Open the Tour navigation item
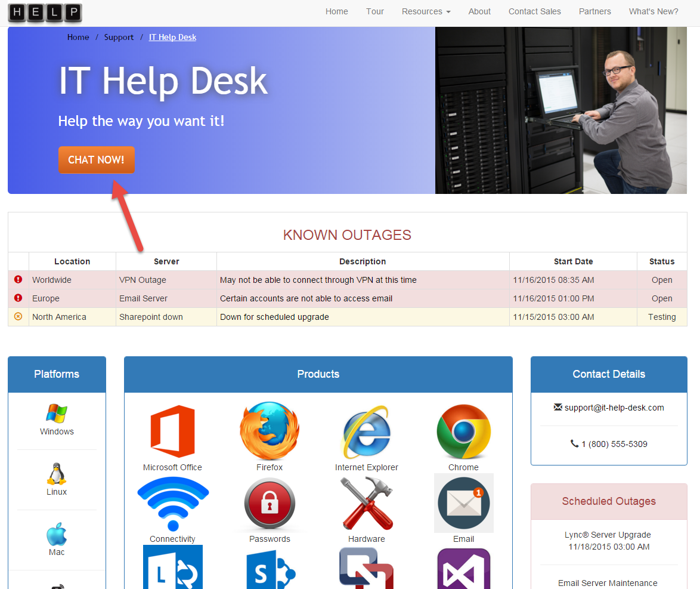The height and width of the screenshot is (589, 700). pos(375,11)
